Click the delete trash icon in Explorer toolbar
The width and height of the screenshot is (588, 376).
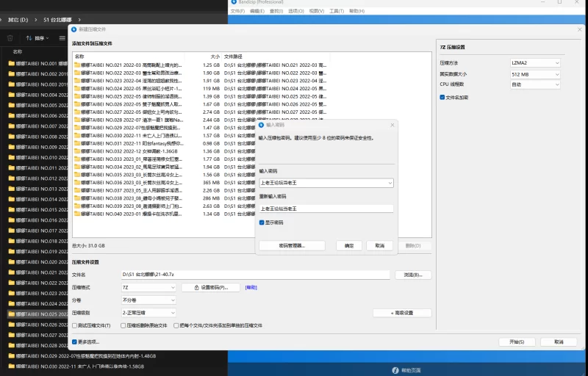coord(10,38)
